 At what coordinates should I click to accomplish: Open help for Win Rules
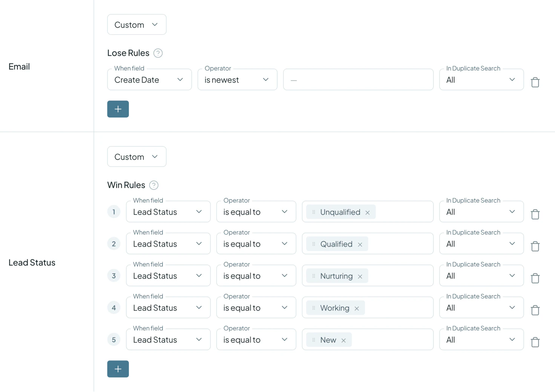pos(154,185)
